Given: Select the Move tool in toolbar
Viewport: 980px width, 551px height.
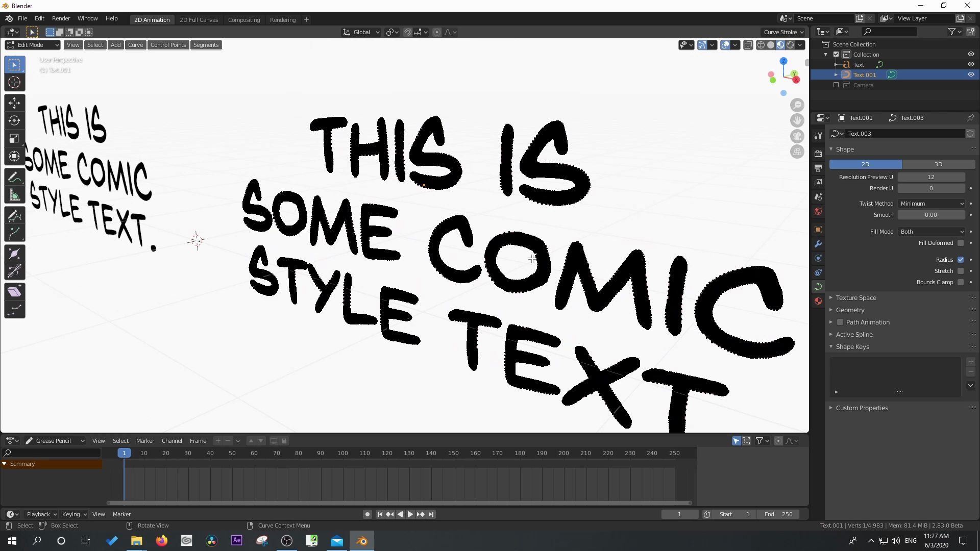Looking at the screenshot, I should point(14,103).
